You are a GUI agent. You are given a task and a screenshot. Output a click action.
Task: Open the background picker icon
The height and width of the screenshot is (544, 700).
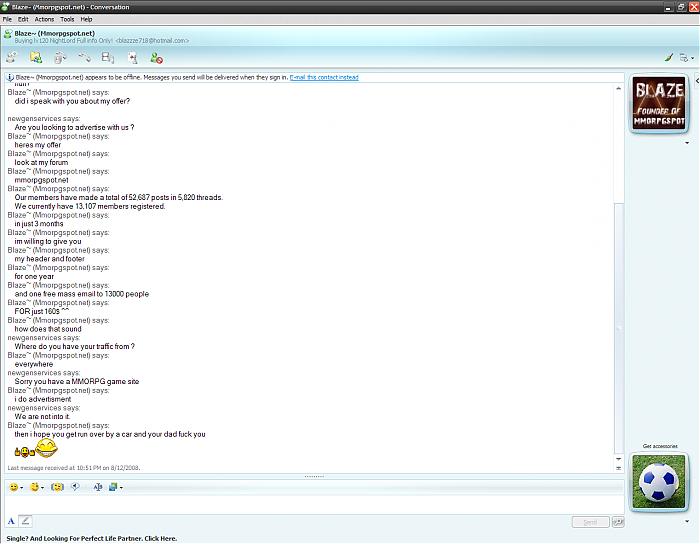113,487
